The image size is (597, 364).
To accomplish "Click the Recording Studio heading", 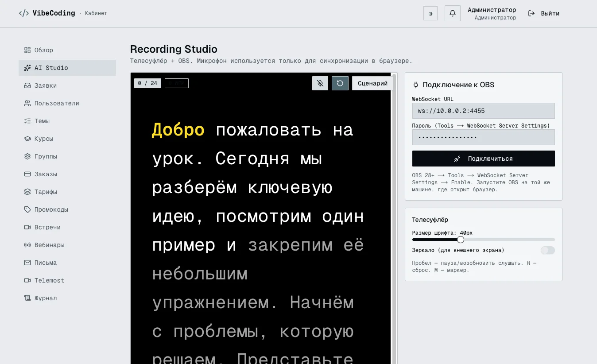I will pyautogui.click(x=174, y=49).
